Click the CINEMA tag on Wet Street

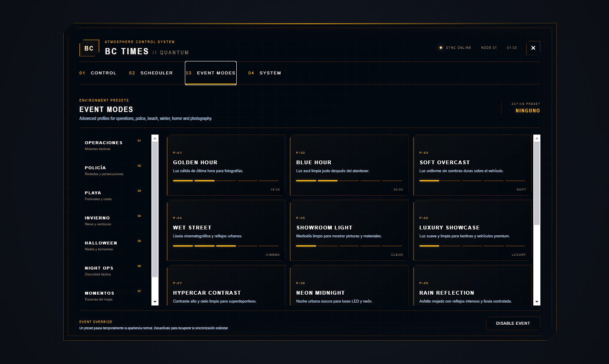pos(273,255)
